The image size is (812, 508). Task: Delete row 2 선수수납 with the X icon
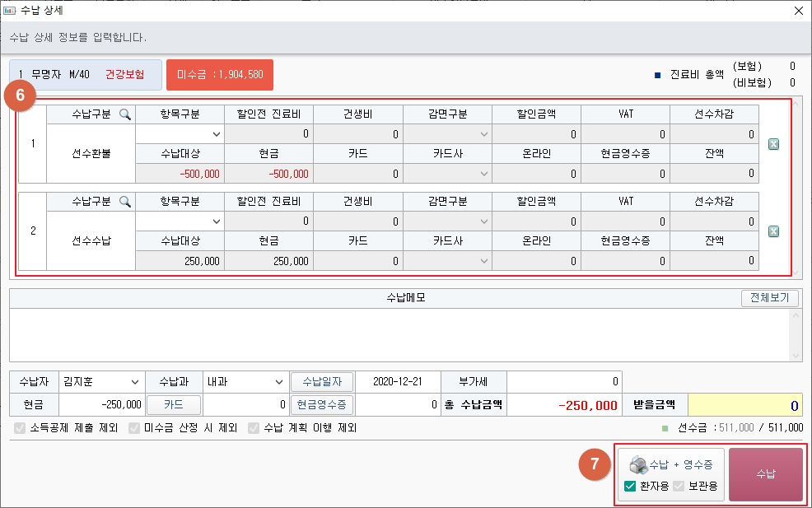coord(773,231)
